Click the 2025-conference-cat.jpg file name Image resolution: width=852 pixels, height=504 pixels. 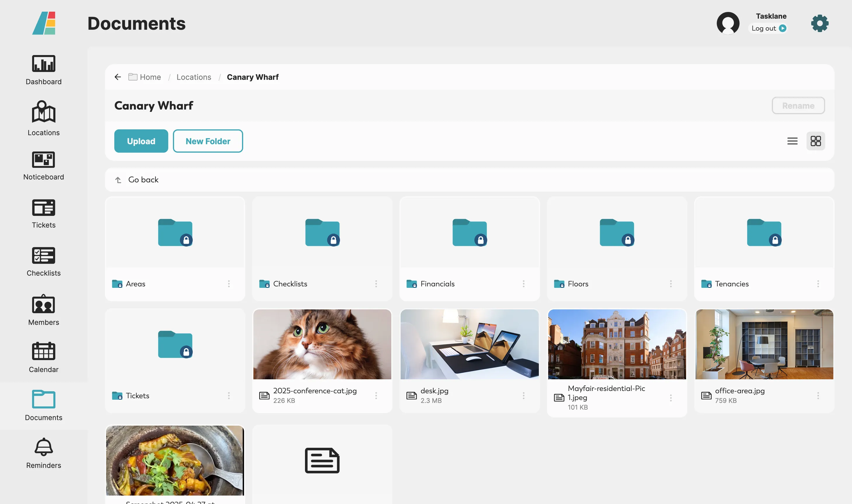315,391
